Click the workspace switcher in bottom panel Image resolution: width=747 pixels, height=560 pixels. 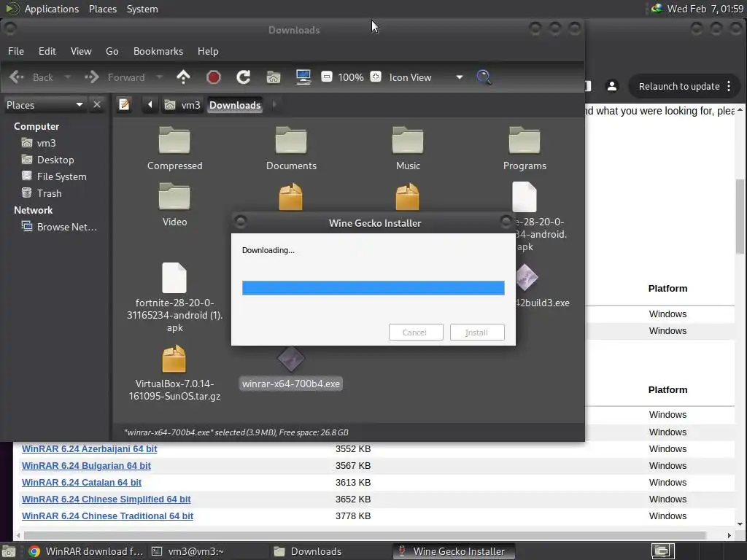click(x=662, y=551)
